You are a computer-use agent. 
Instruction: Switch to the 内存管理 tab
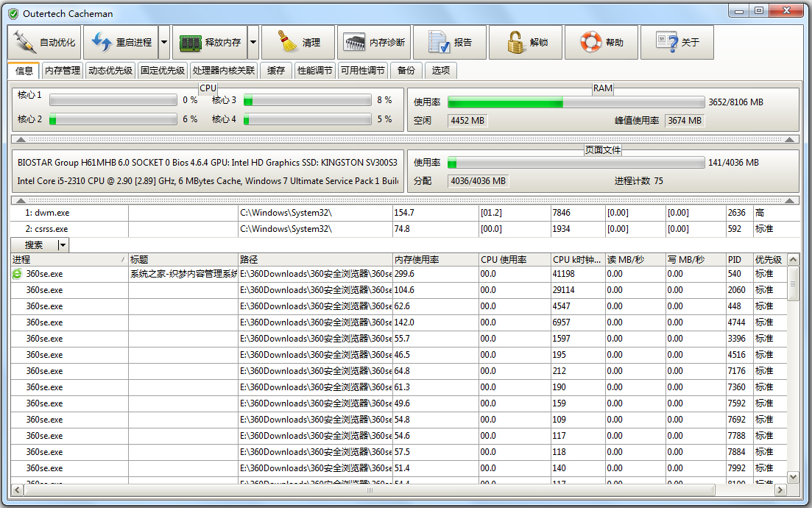click(63, 71)
